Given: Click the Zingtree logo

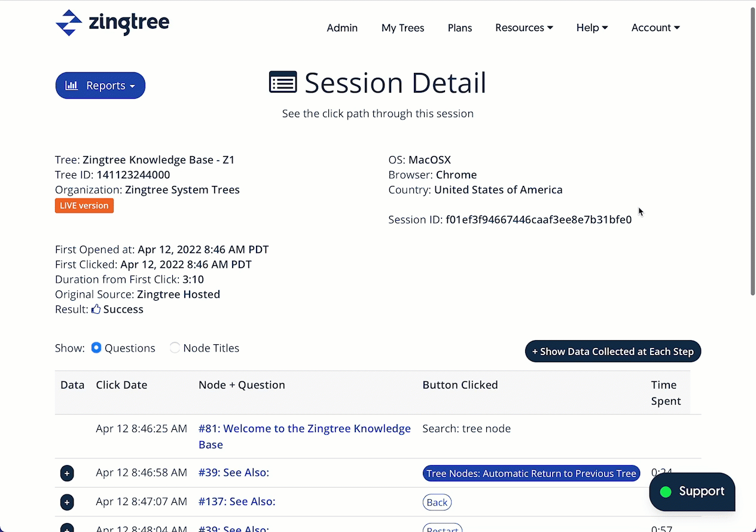Looking at the screenshot, I should tap(112, 23).
